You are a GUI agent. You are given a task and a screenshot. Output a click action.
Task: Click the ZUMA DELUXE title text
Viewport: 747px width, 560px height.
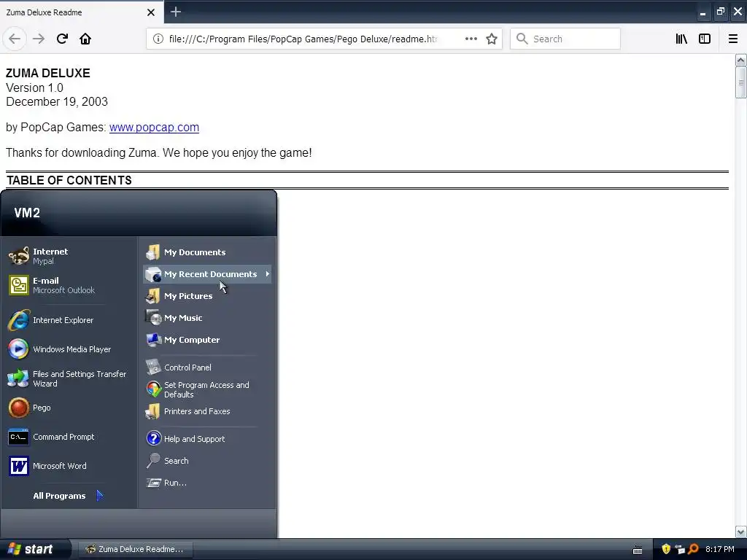pyautogui.click(x=47, y=73)
